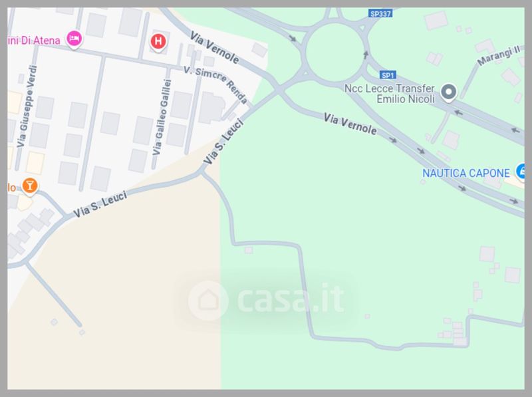The width and height of the screenshot is (532, 397).
Task: Select the blue Nautica Capone marker icon
Action: pos(521,172)
